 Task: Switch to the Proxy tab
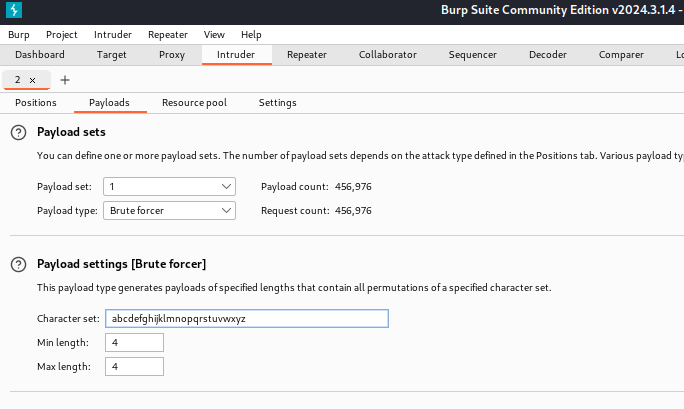point(172,55)
